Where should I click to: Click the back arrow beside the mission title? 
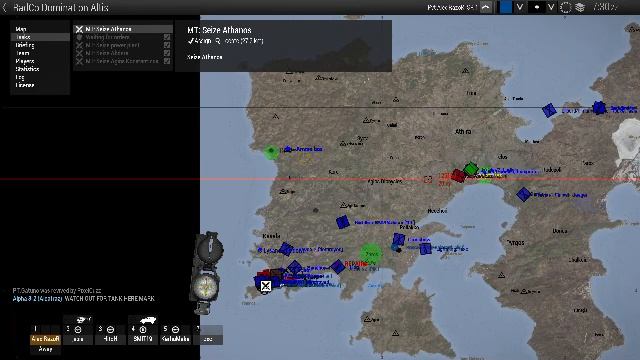click(4, 7)
